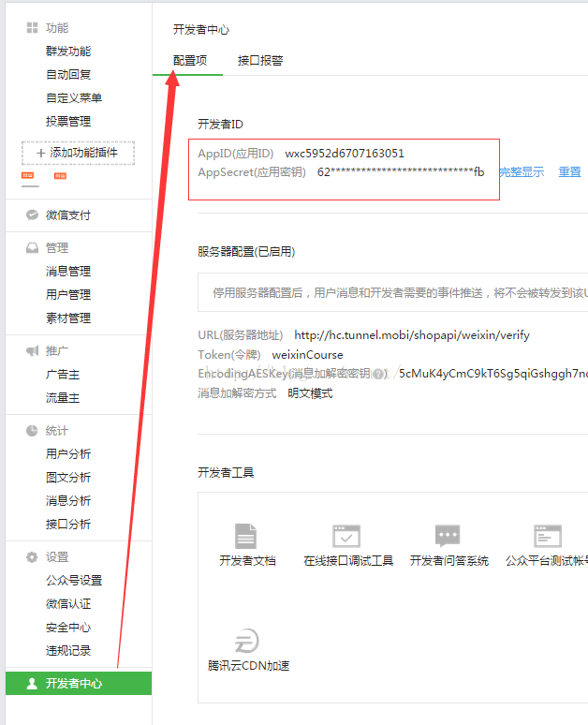Open 自动回复 in sidebar

pyautogui.click(x=68, y=74)
